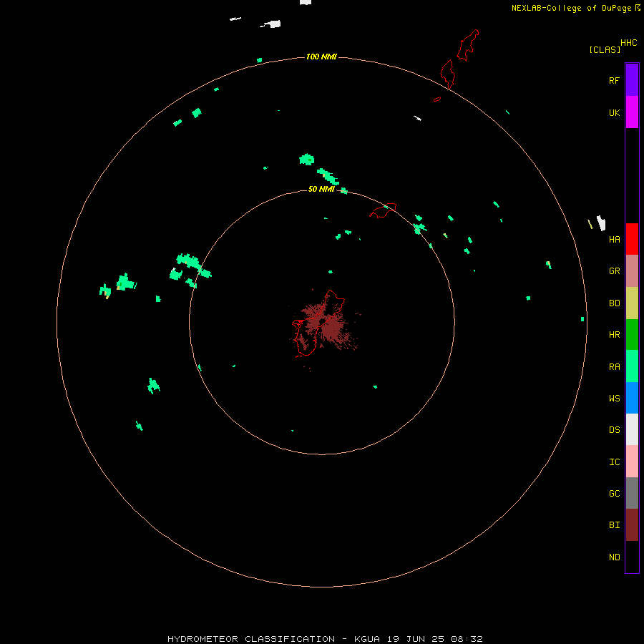Select the IC light pink legend swatch
Screen dimensions: 644x644
pos(632,462)
